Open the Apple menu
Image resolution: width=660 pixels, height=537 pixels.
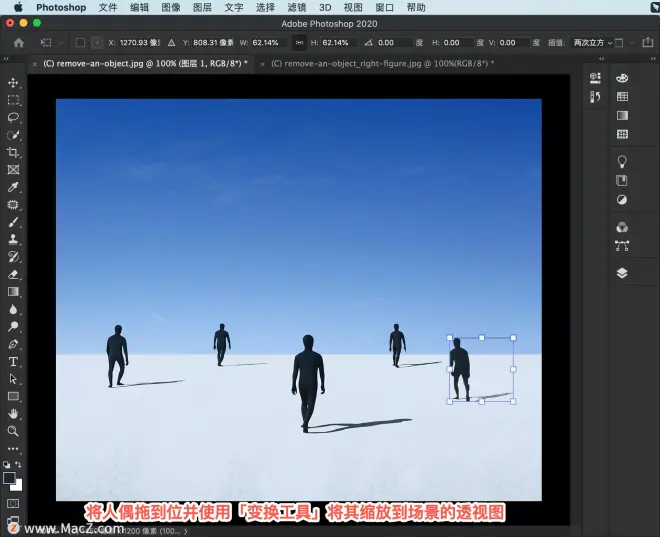(x=18, y=7)
